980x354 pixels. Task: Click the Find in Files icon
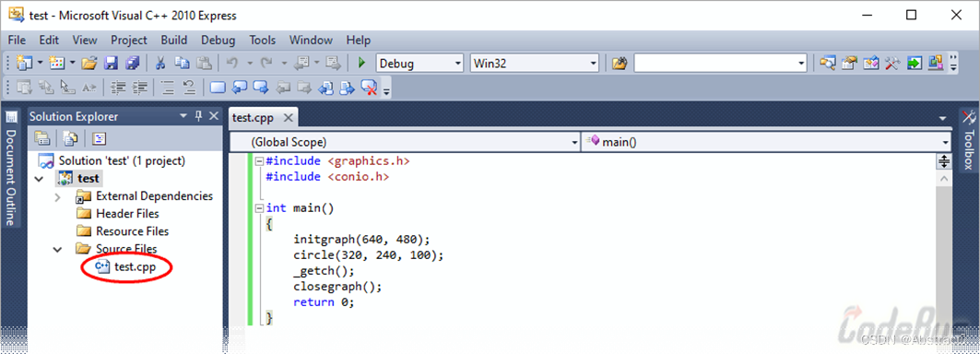coord(619,64)
